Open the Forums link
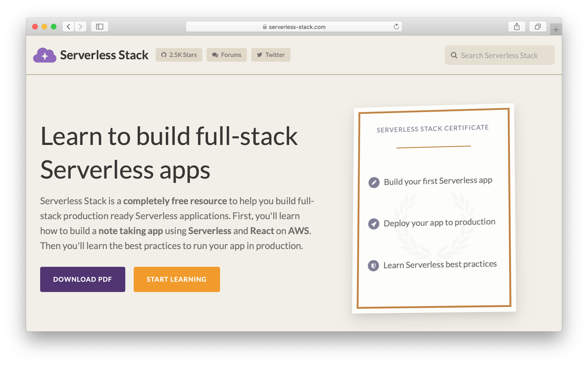Image resolution: width=588 pixels, height=366 pixels. [227, 55]
